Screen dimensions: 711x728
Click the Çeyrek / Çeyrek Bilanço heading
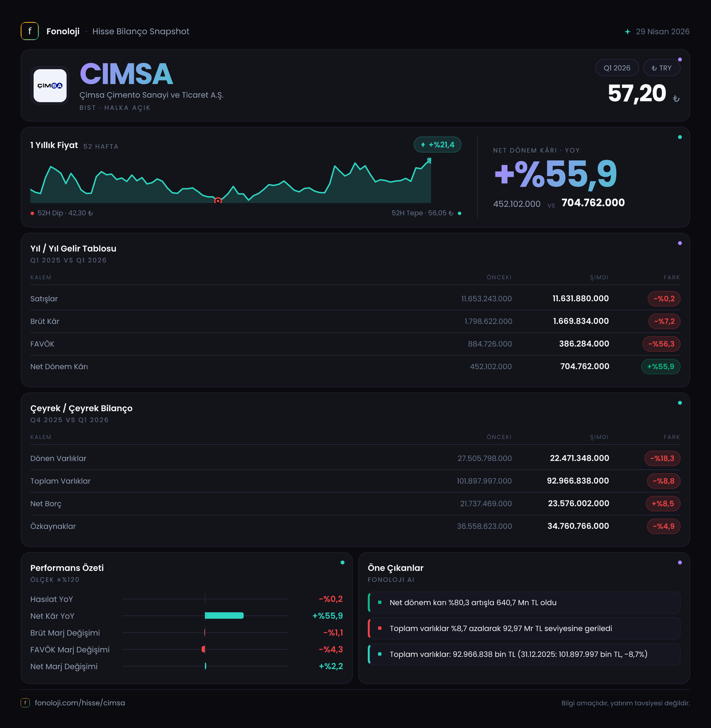coord(81,408)
